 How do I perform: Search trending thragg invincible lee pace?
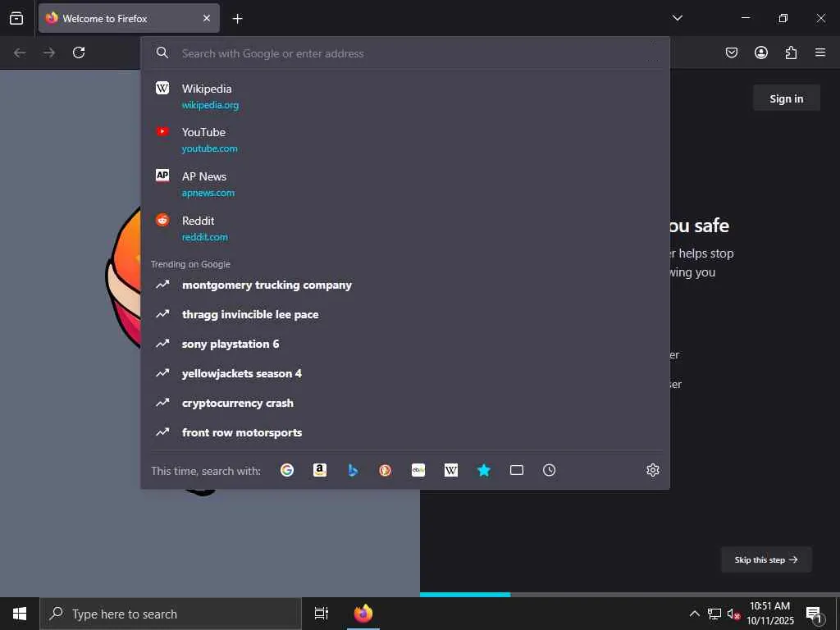(x=405, y=314)
